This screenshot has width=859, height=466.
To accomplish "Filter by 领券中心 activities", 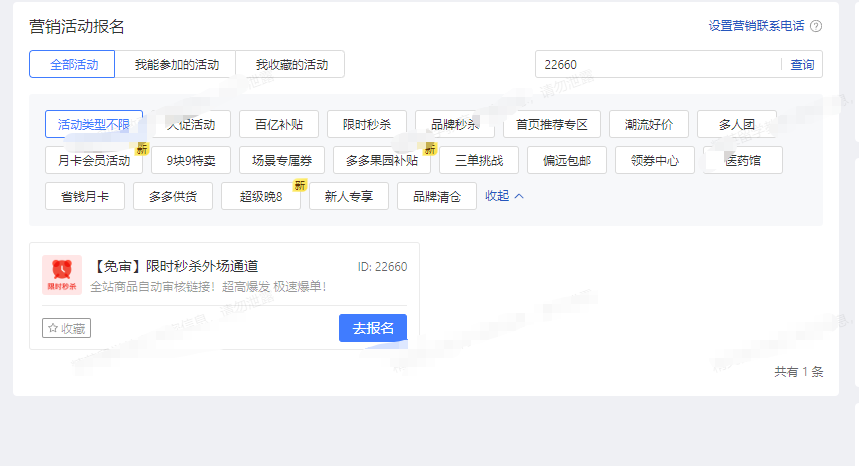I will click(x=655, y=160).
